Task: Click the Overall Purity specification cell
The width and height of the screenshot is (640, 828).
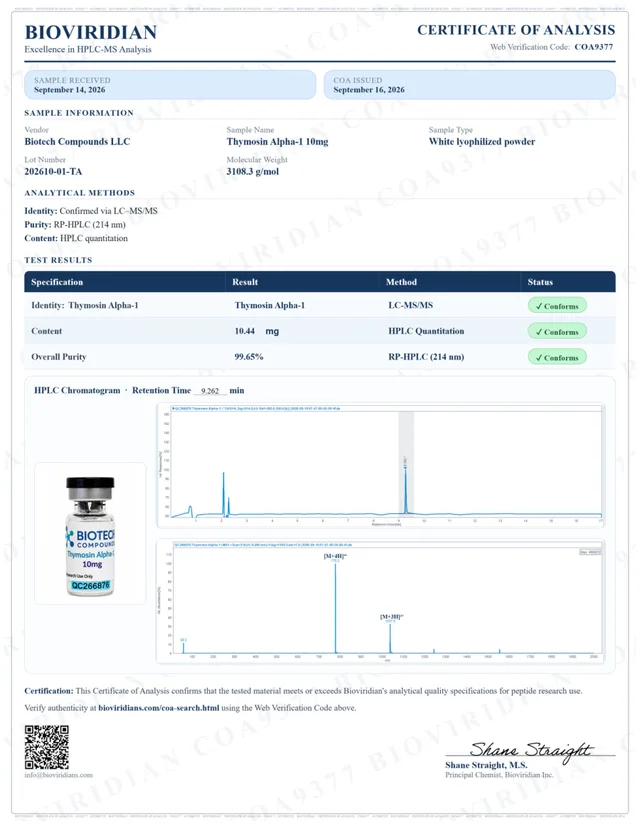Action: (59, 357)
